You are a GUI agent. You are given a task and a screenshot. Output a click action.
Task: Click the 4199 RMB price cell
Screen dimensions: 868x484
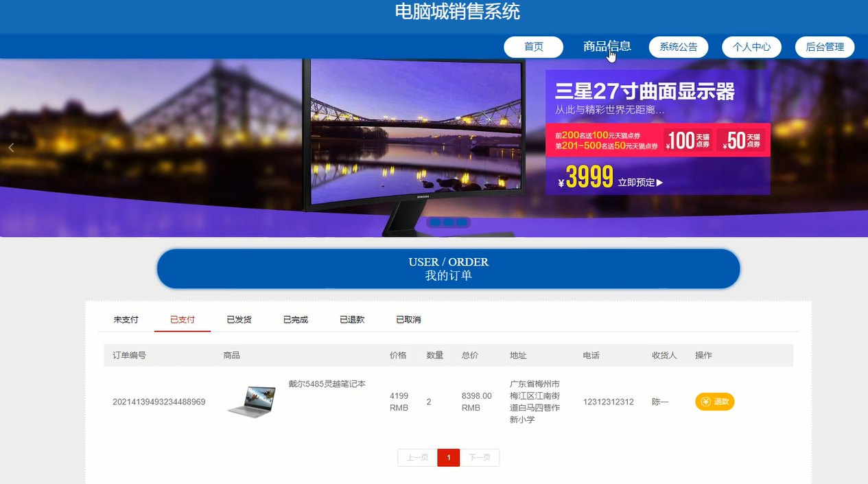[x=399, y=402]
